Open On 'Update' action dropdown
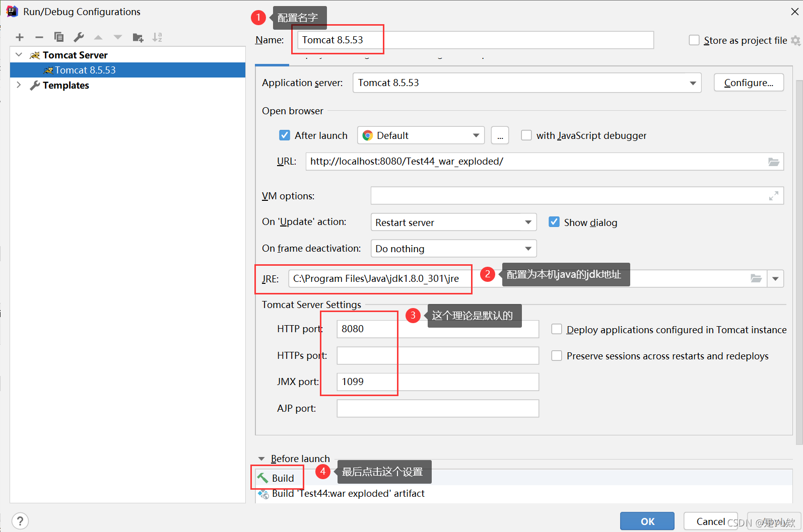803x532 pixels. (453, 222)
